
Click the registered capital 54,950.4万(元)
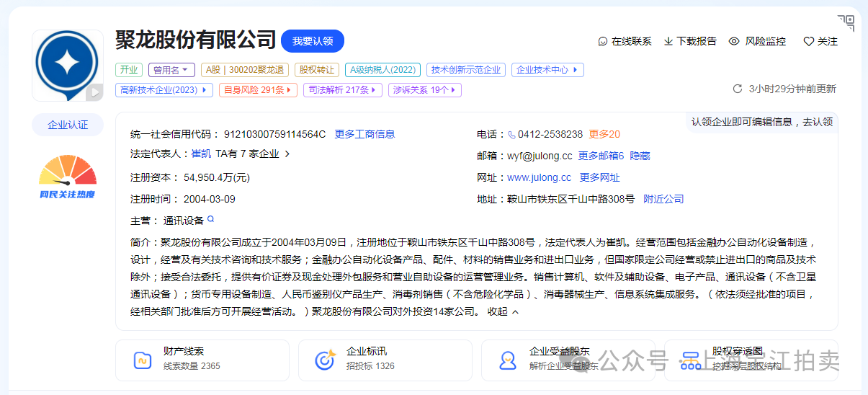tap(217, 177)
